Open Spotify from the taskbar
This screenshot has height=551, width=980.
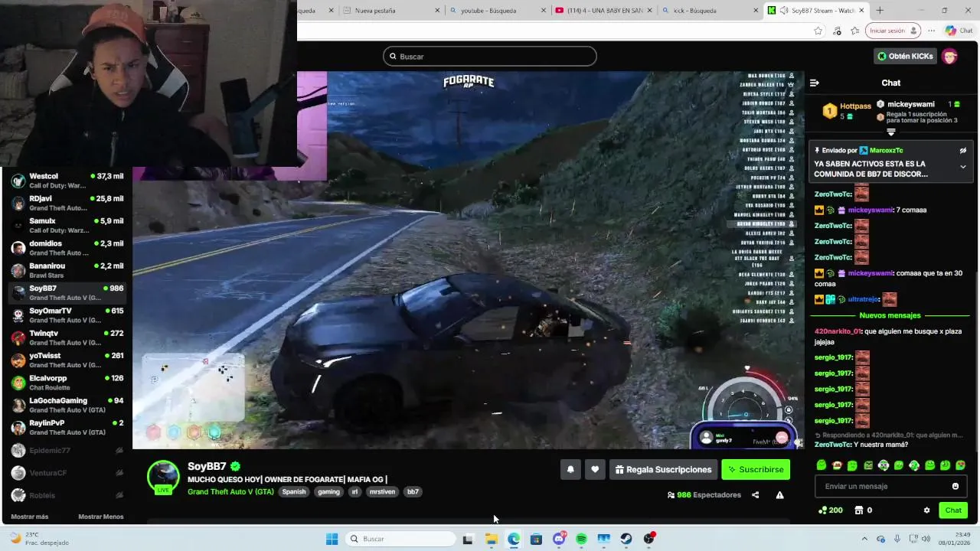pos(581,539)
